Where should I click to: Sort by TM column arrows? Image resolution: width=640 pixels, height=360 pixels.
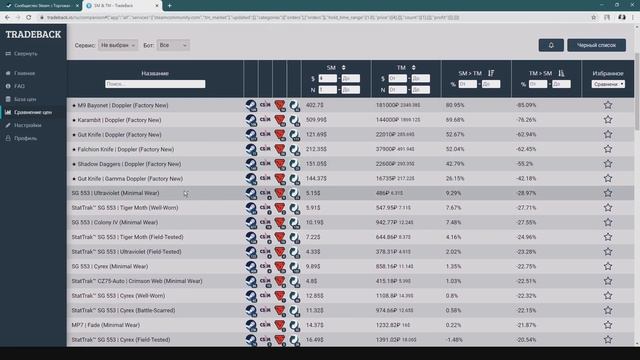coord(413,67)
